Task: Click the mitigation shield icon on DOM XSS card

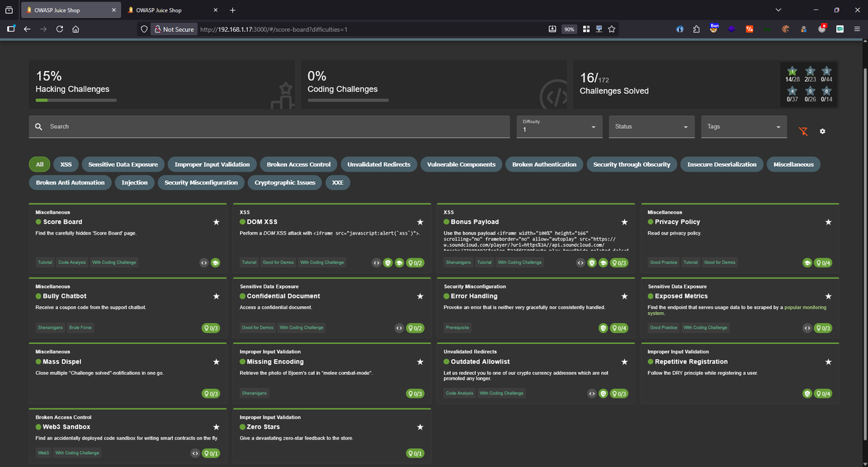Action: coord(388,262)
